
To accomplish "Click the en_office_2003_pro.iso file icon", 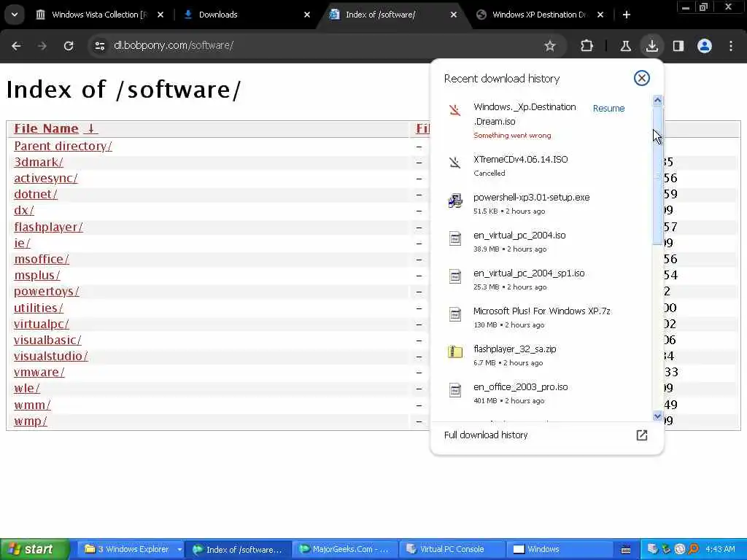I will click(x=455, y=389).
